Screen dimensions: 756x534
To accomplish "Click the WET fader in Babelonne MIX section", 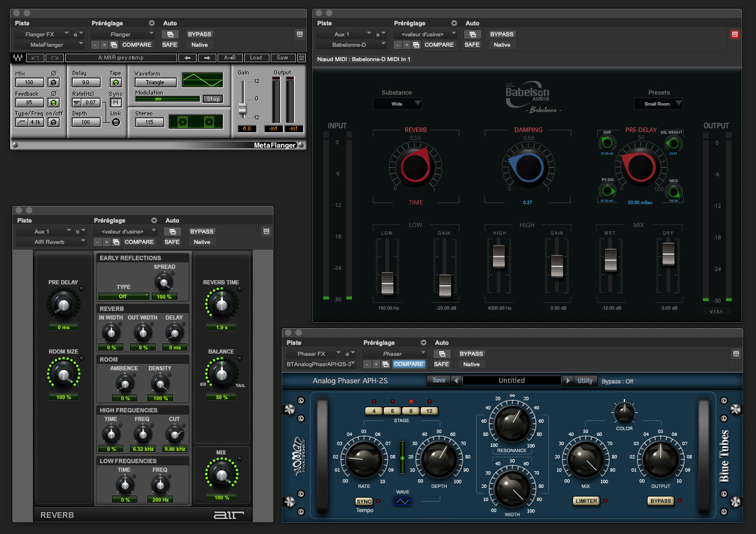I will coord(611,261).
